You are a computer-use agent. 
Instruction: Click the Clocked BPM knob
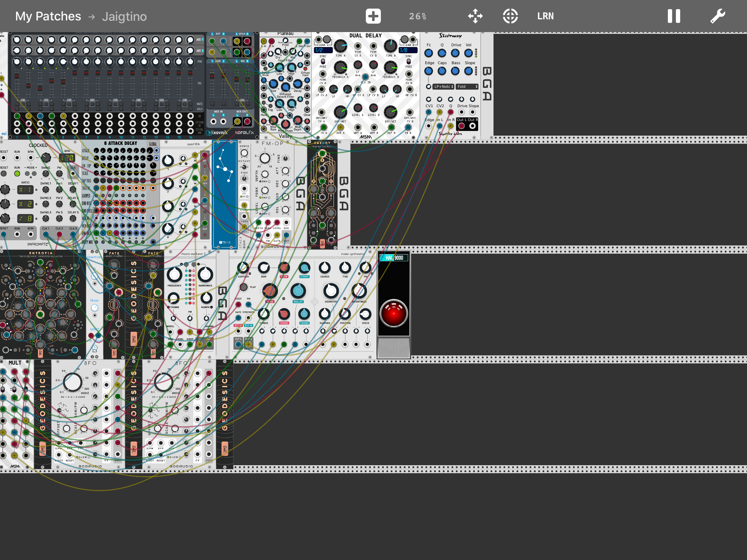(46, 157)
